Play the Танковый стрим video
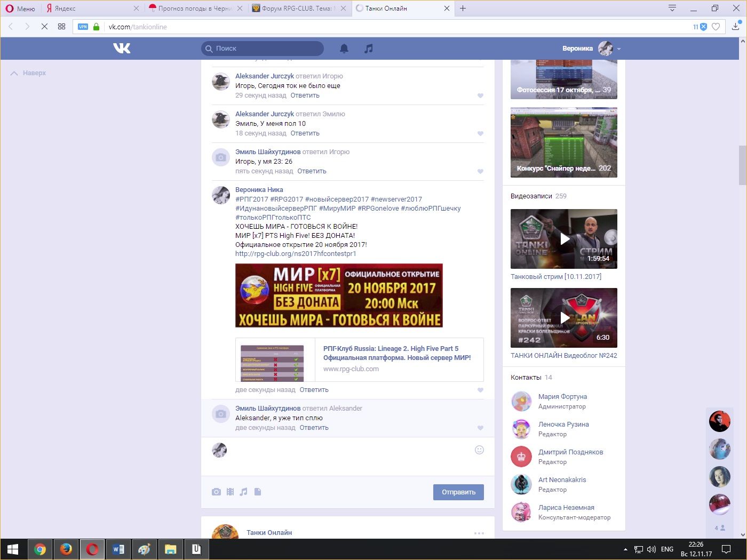 564,239
